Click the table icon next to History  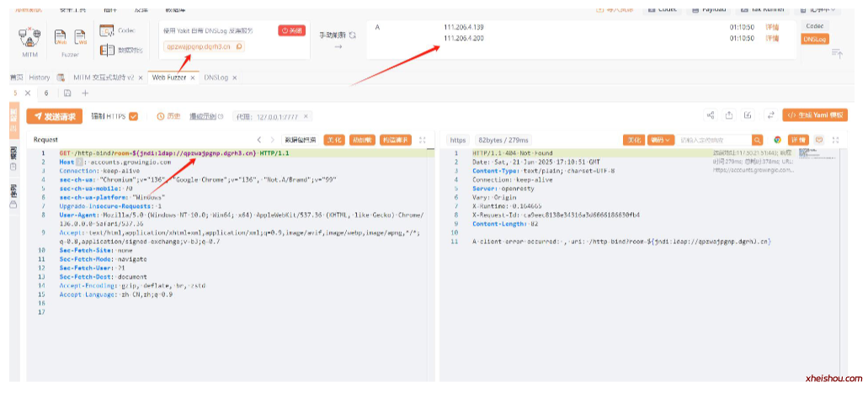tap(61, 77)
